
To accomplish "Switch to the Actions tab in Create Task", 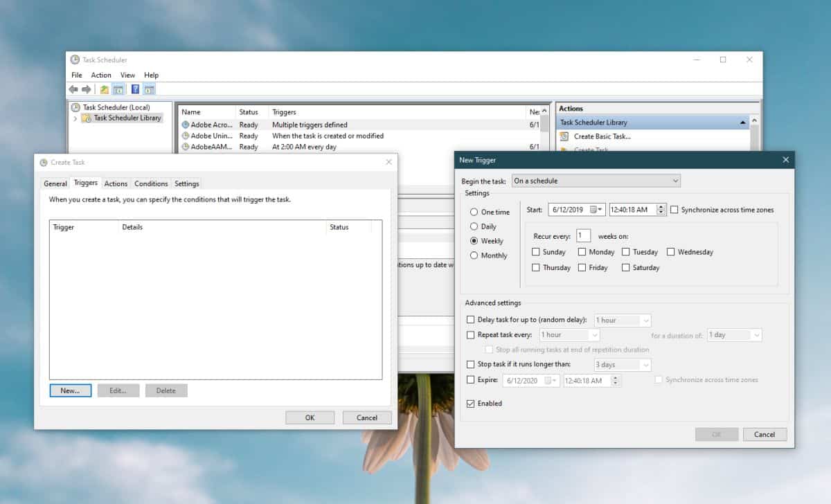I will click(116, 183).
